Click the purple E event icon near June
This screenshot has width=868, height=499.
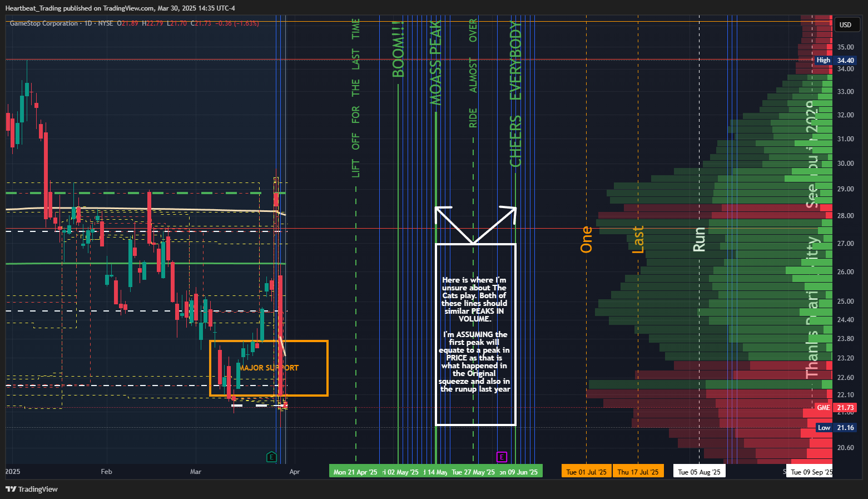coord(502,457)
